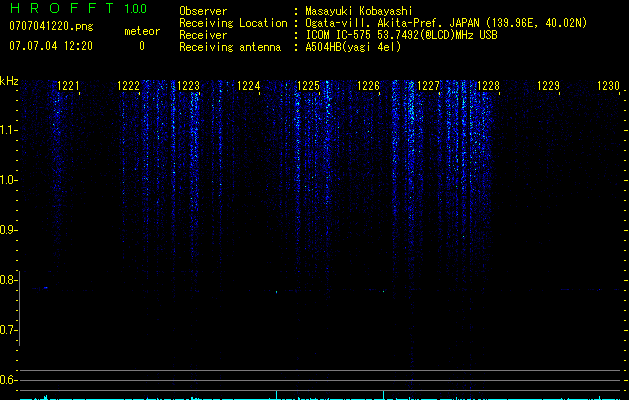This screenshot has width=629, height=400.
Task: Click the 1227 time marker
Action: 428,86
